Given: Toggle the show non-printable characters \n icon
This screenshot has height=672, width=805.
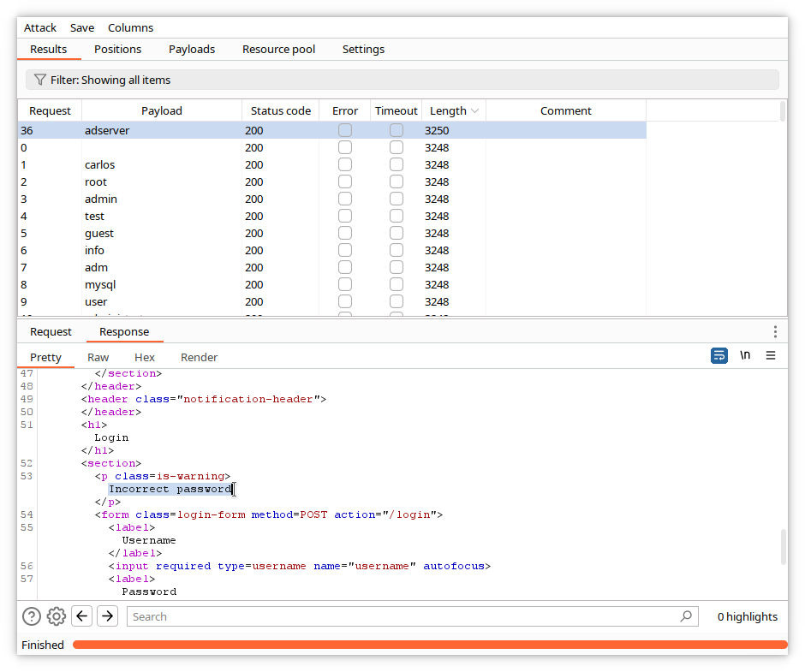Looking at the screenshot, I should (745, 355).
